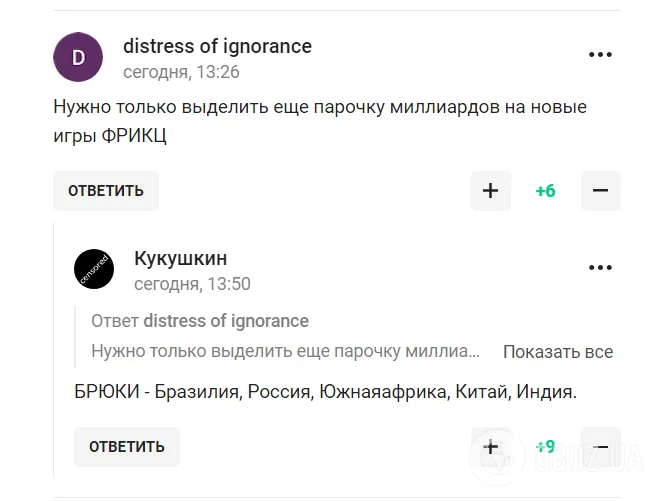Upvote Кукушкин's reply with plus
Image resolution: width=661 pixels, height=501 pixels.
point(490,447)
